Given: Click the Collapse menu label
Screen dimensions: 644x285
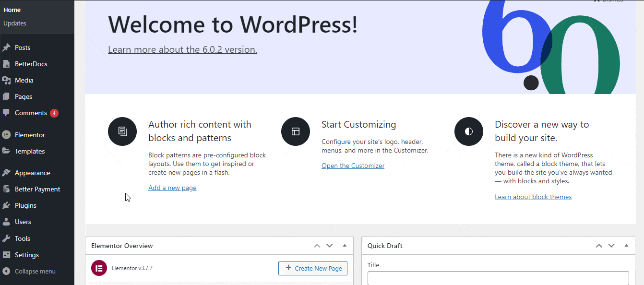Looking at the screenshot, I should coord(35,271).
